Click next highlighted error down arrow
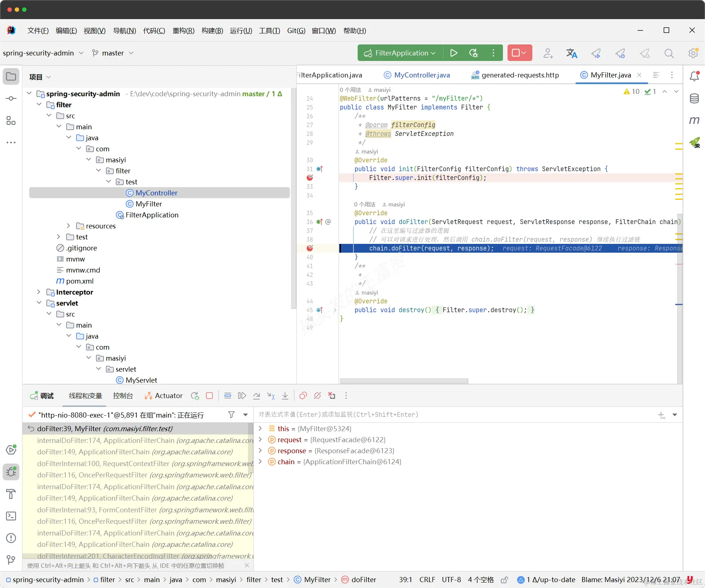705x588 pixels. point(676,91)
